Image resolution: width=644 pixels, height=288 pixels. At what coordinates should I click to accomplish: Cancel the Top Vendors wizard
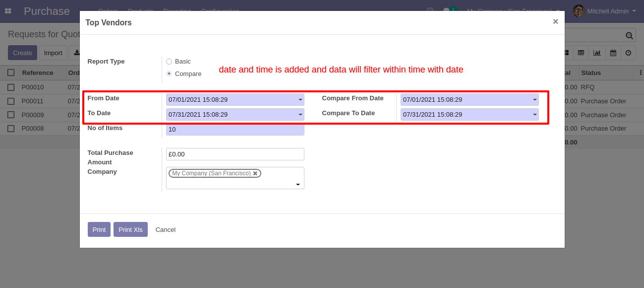[x=166, y=229]
